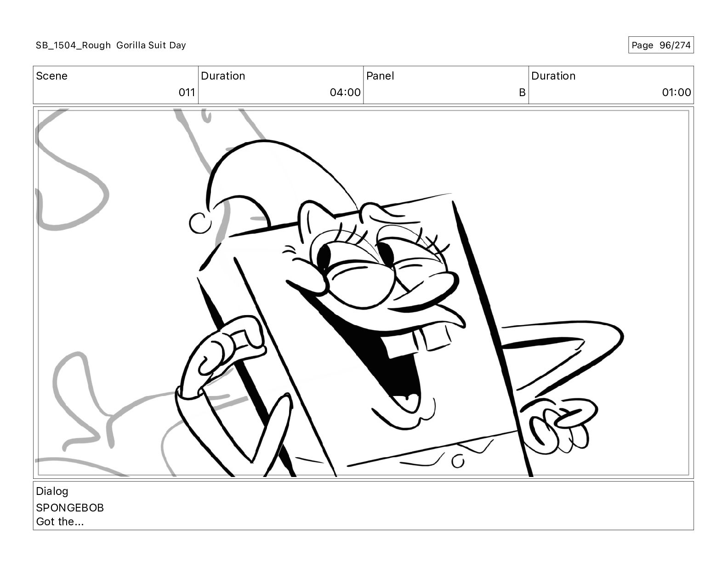Click the 'Page 96/274' indicator box
Image resolution: width=728 pixels, height=563 pixels.
661,45
